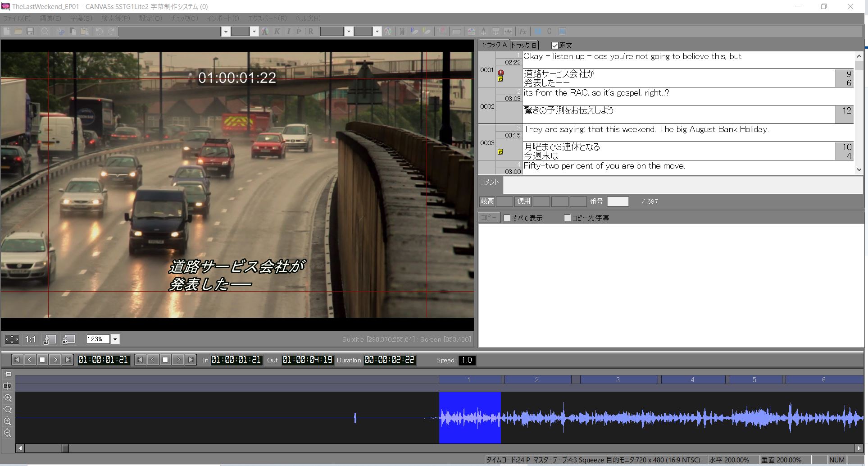
Task: Click the In timecode field 01:00:01:21
Action: point(236,360)
